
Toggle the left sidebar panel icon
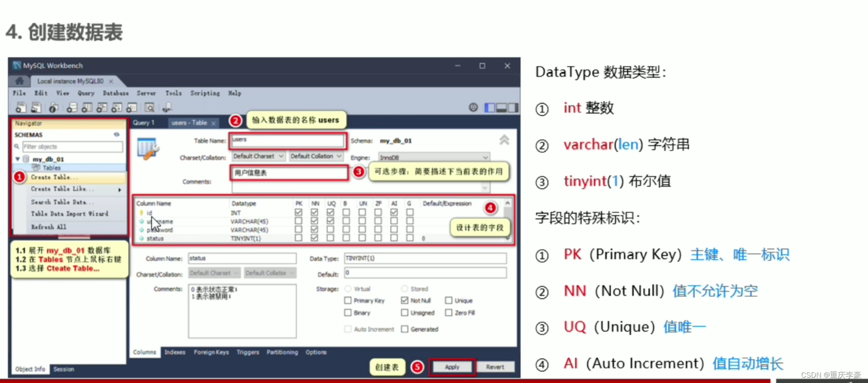(x=489, y=108)
